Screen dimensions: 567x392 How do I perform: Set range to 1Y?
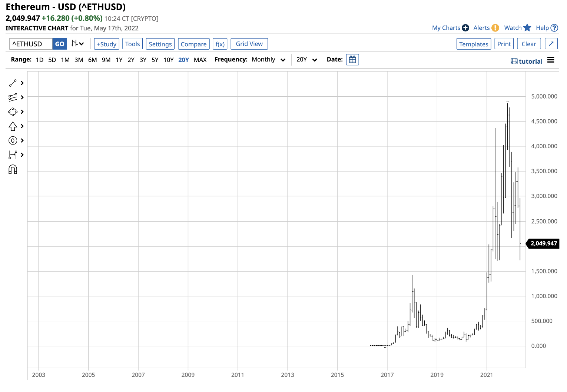[x=119, y=60]
